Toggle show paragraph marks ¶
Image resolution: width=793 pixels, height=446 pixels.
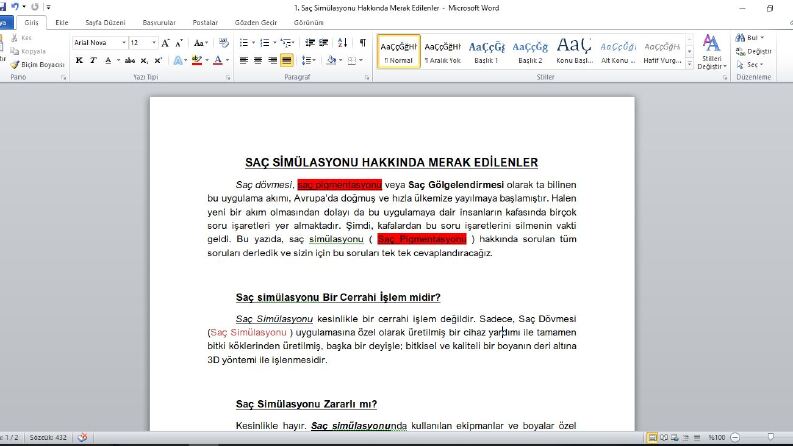(363, 43)
